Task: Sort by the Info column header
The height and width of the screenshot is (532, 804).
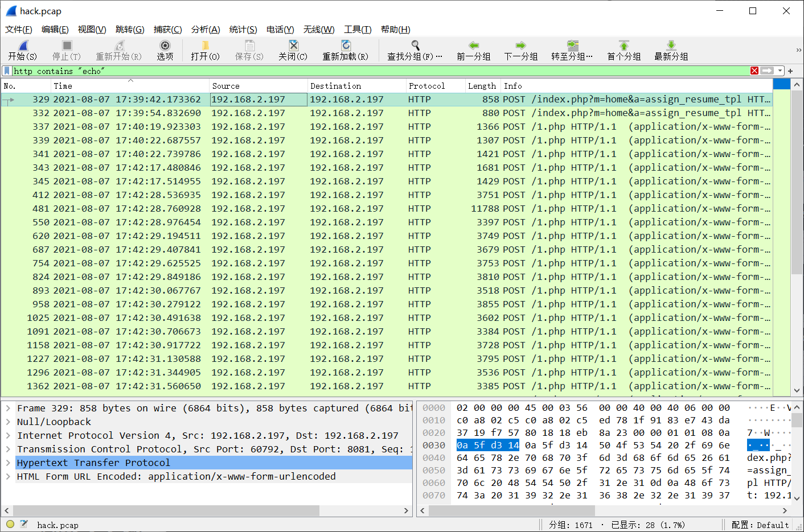Action: pyautogui.click(x=637, y=86)
